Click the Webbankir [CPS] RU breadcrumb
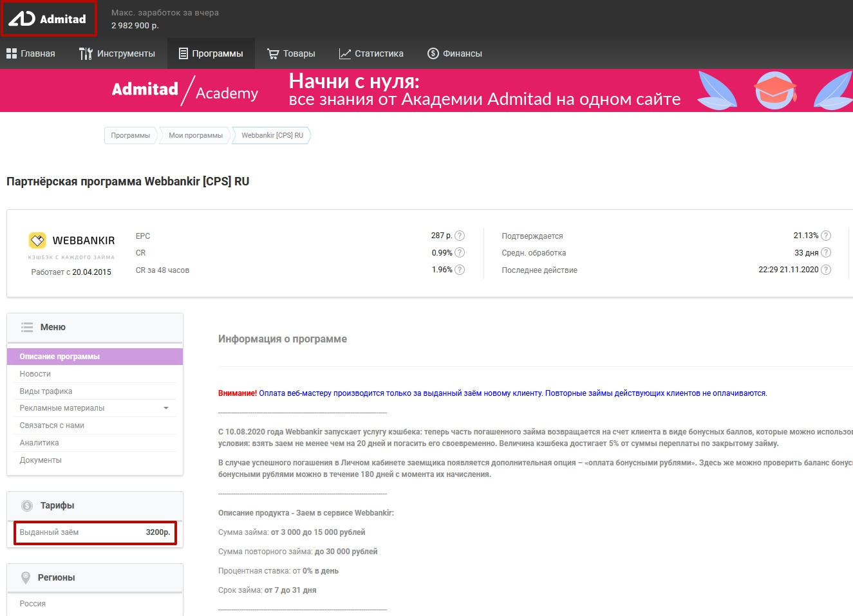This screenshot has height=616, width=853. pos(272,135)
